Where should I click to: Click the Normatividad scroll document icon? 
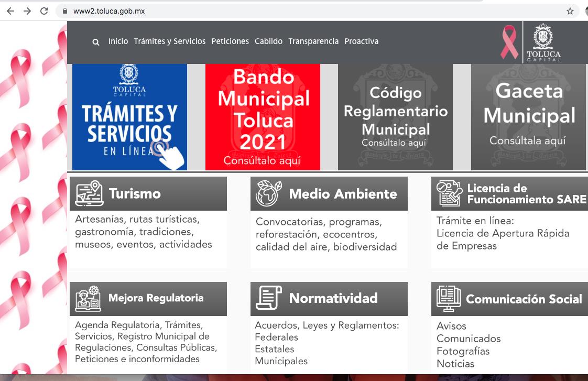(269, 298)
